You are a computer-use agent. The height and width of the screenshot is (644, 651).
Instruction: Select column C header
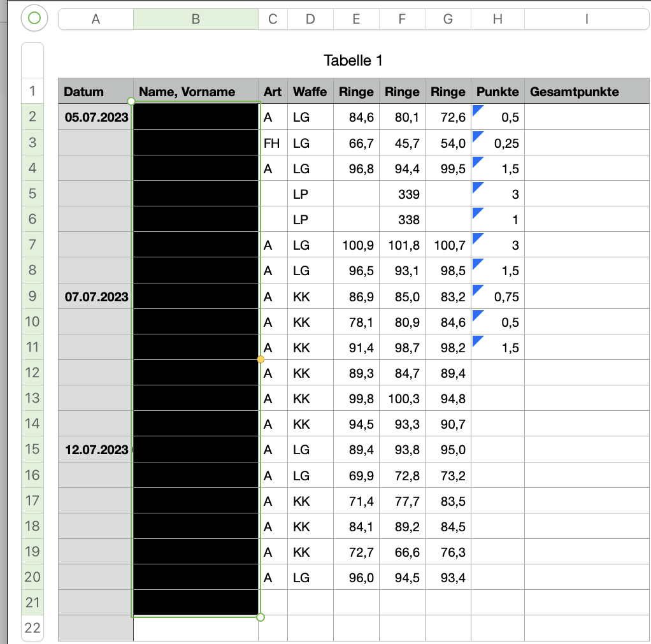click(273, 19)
